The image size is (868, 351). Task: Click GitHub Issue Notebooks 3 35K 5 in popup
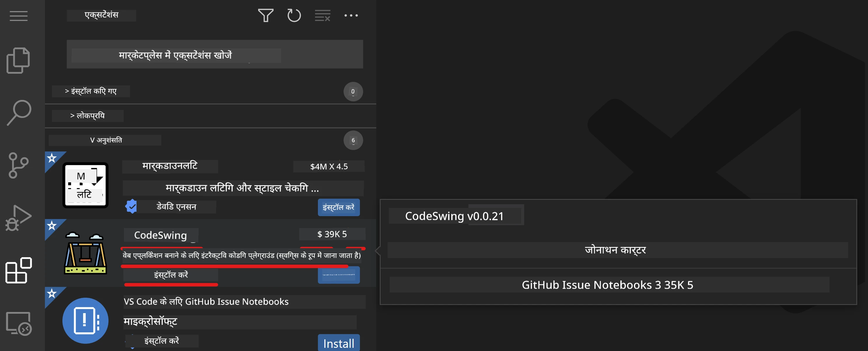(x=608, y=285)
